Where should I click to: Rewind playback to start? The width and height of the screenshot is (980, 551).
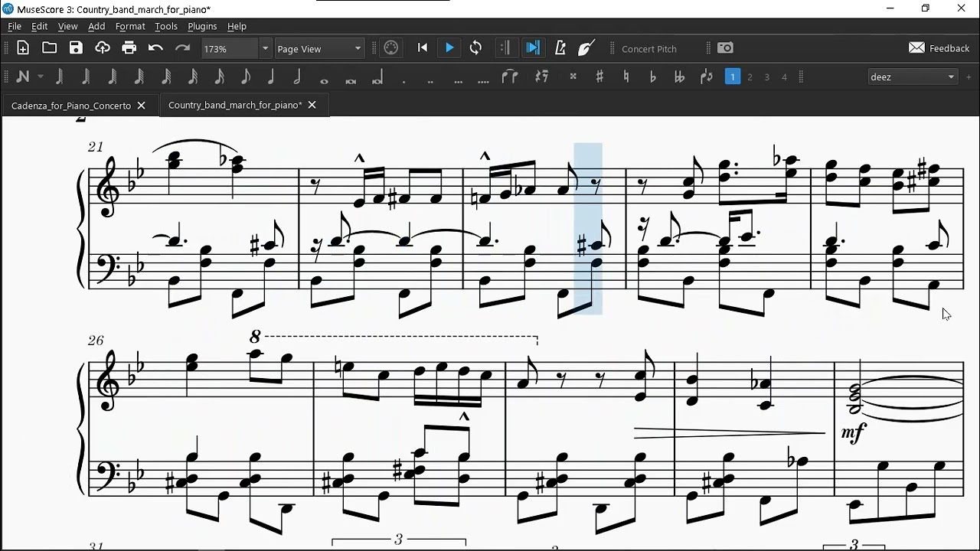(423, 48)
